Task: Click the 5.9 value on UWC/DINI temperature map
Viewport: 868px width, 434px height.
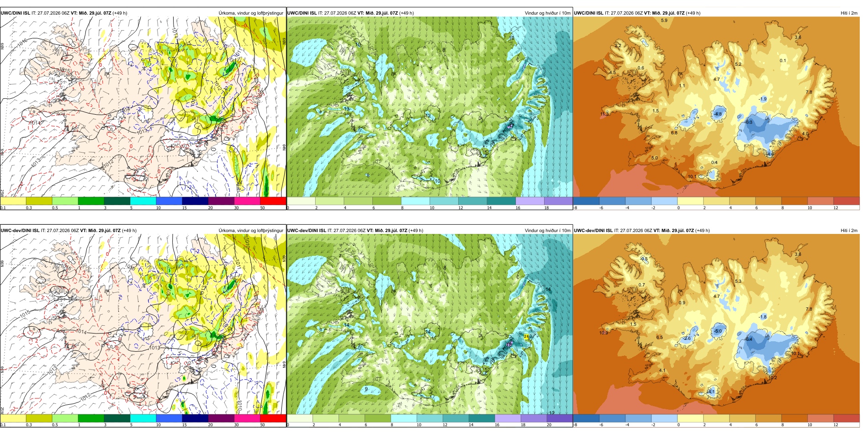Action: click(664, 21)
